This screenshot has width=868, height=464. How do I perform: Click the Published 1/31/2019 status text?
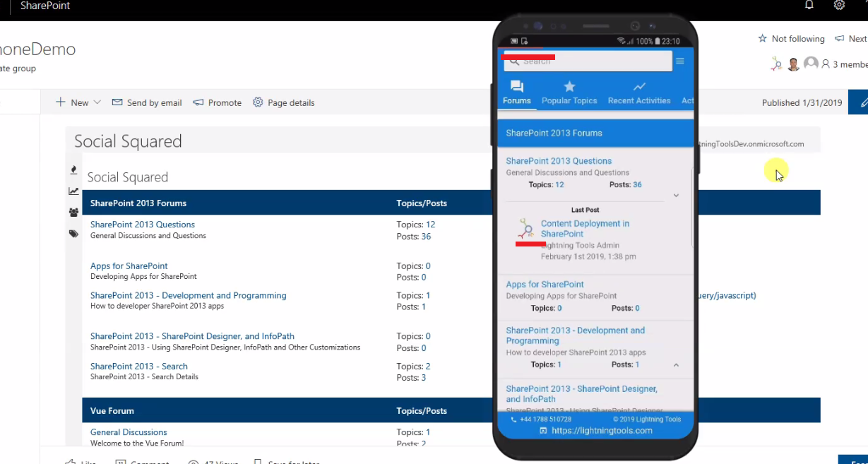tap(802, 102)
